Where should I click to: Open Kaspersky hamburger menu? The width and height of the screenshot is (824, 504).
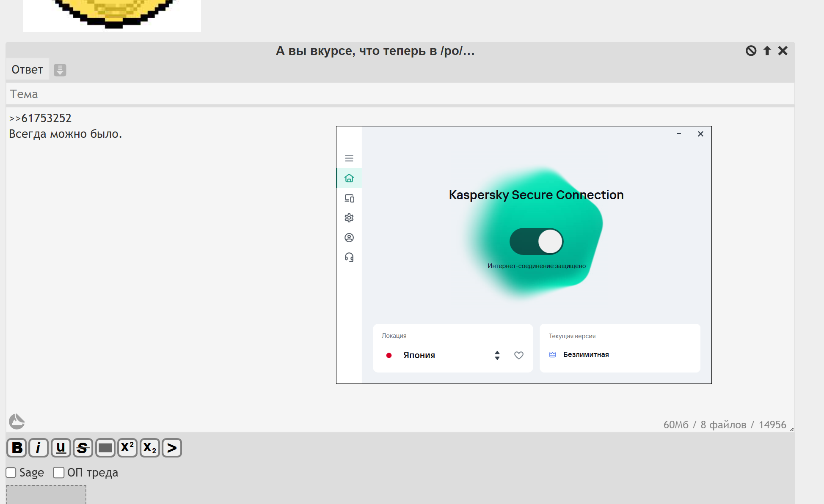coord(349,158)
